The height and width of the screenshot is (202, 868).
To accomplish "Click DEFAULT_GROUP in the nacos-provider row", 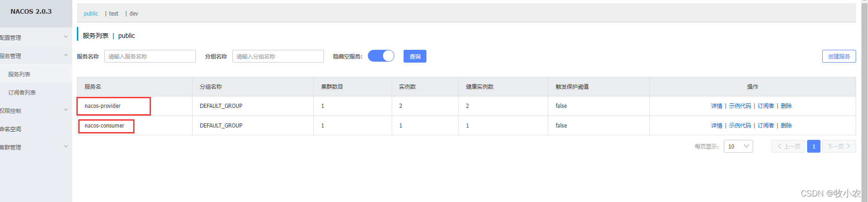I will (221, 106).
